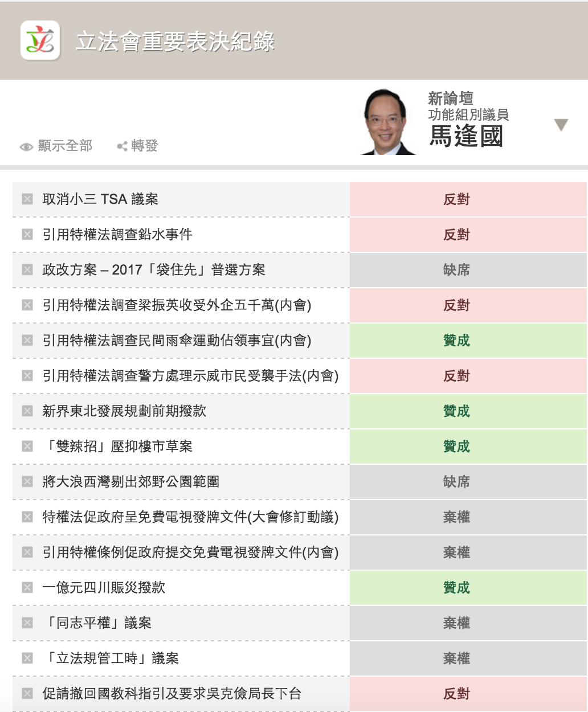Image resolution: width=588 pixels, height=712 pixels.
Task: Open the 引用特權法調查梁振英收受外企五千萬 motion
Action: [x=177, y=305]
